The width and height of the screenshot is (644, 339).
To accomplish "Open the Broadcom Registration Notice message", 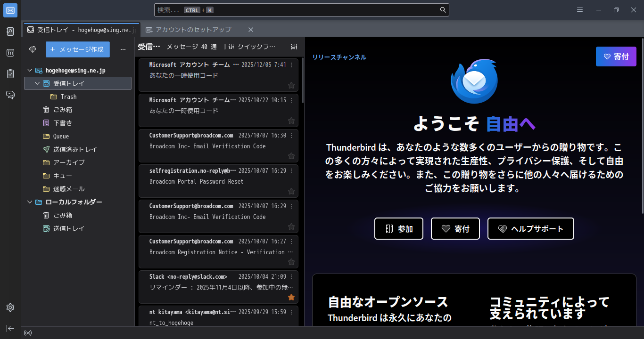I will click(x=218, y=251).
